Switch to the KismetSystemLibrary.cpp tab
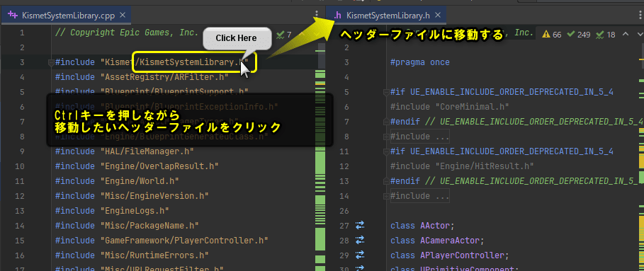This screenshot has height=271, width=644. (66, 16)
